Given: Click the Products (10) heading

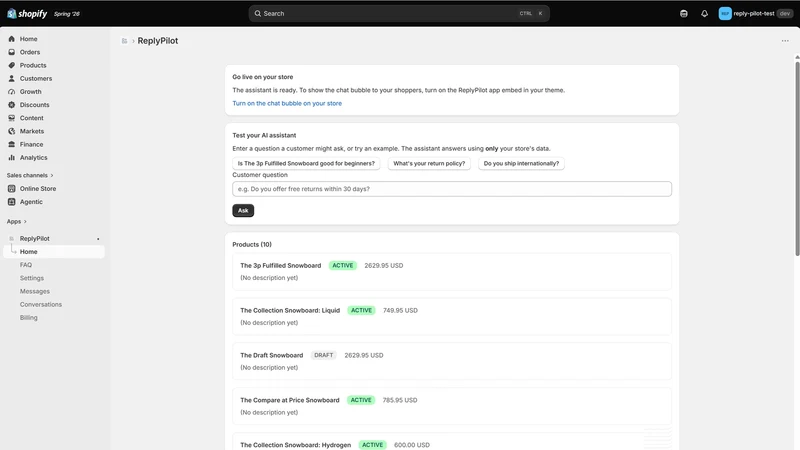Looking at the screenshot, I should tap(252, 244).
